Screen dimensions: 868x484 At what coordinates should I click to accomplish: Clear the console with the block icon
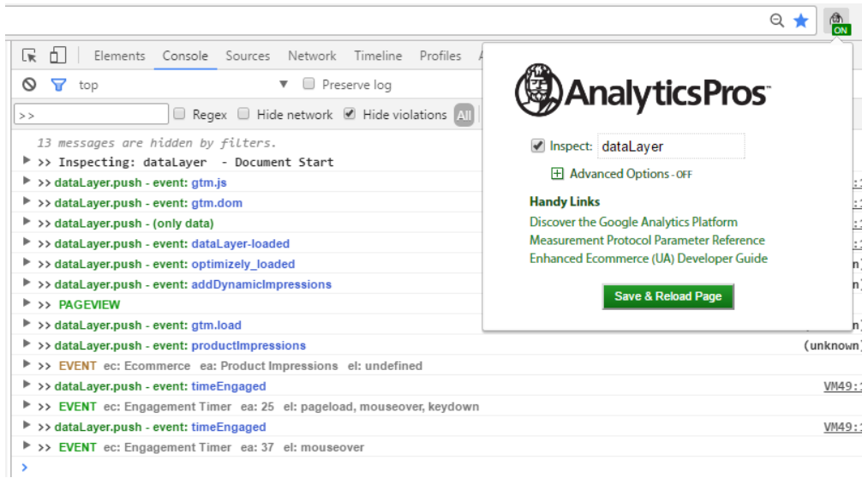tap(30, 85)
